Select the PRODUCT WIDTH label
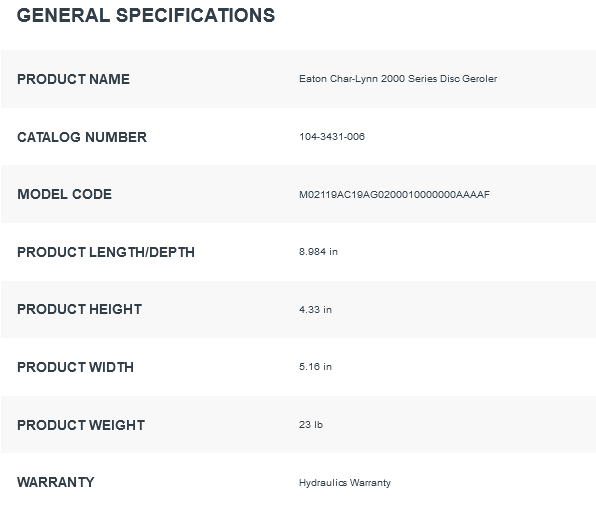The height and width of the screenshot is (510, 596). pyautogui.click(x=75, y=367)
